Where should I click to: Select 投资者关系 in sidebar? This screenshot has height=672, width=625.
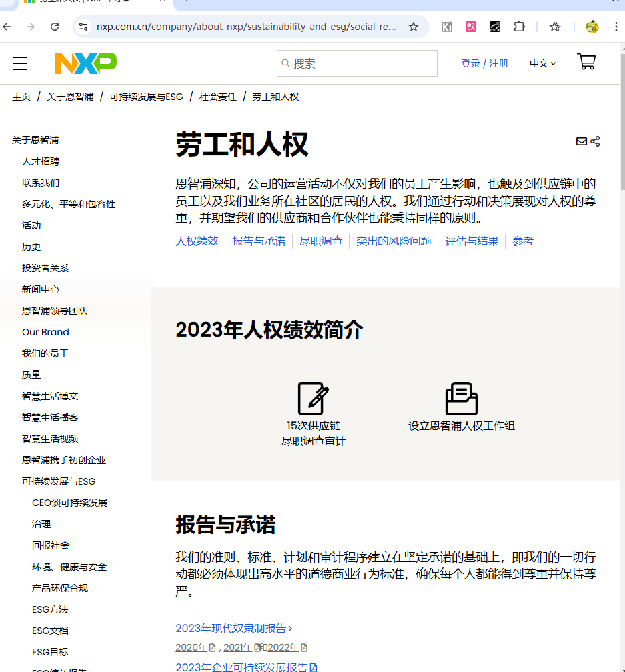(45, 268)
